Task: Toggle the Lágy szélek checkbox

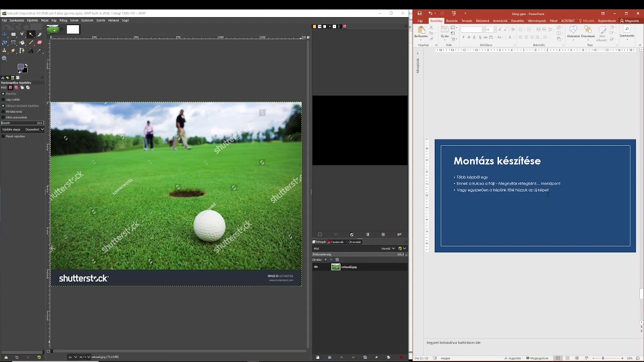Action: pyautogui.click(x=3, y=100)
